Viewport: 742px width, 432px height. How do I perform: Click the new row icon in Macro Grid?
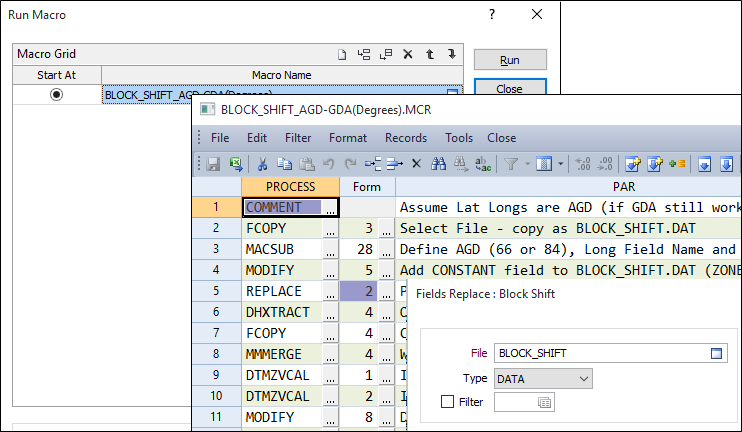click(342, 55)
